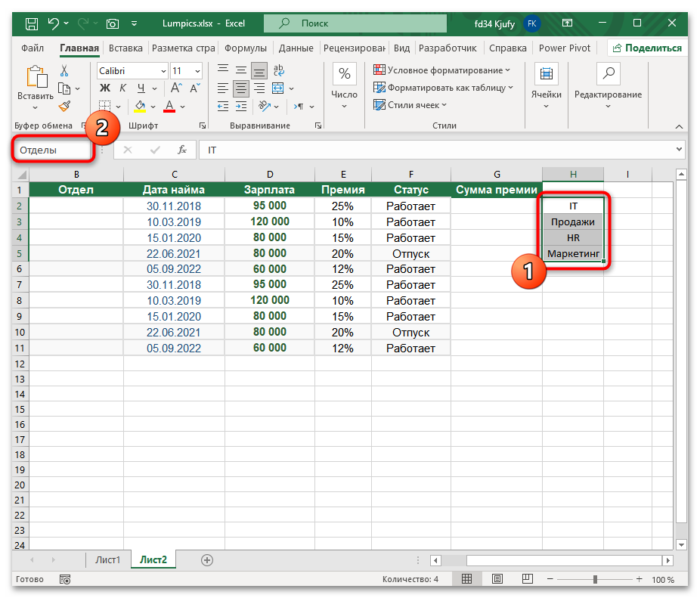Switch to the Лист1 sheet tab
Image resolution: width=700 pixels, height=598 pixels.
point(107,560)
